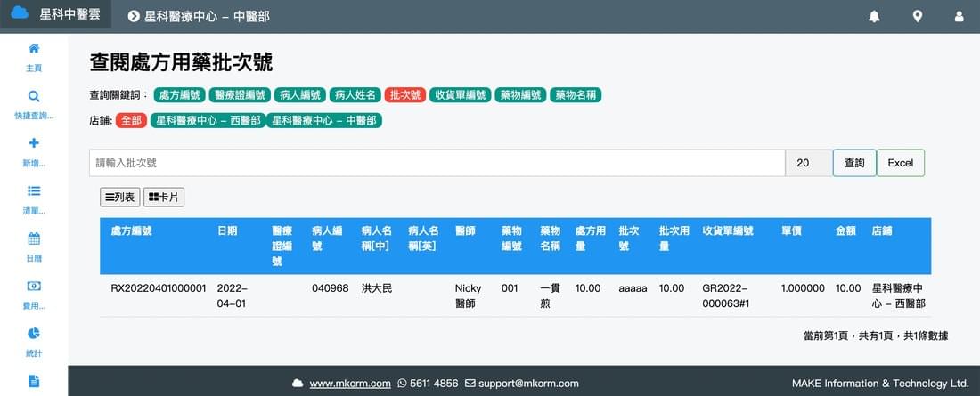Switch to 列表 view
This screenshot has height=396, width=980.
click(x=119, y=197)
